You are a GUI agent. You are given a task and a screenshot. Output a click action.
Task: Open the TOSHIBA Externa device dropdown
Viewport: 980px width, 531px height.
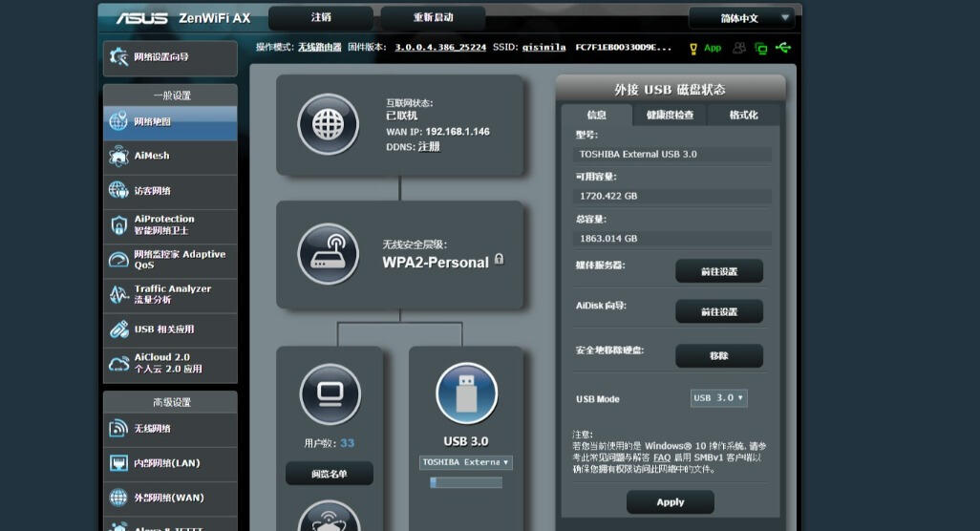[x=465, y=462]
